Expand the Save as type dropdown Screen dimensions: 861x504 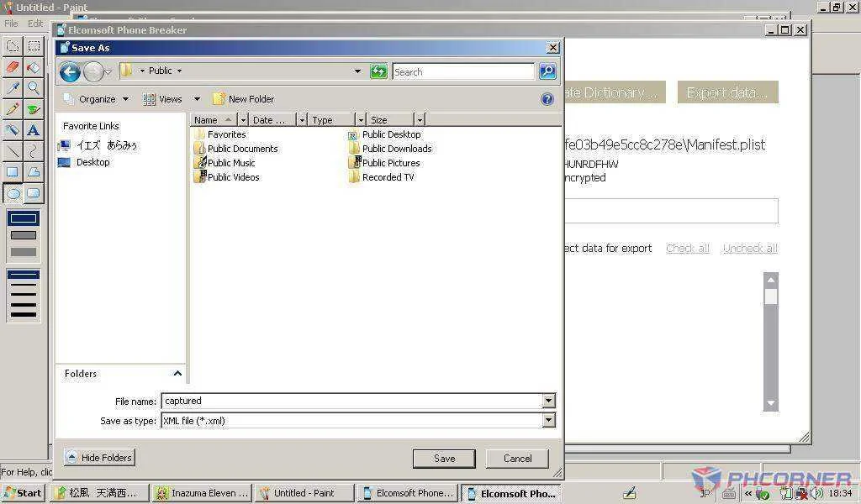pos(548,421)
